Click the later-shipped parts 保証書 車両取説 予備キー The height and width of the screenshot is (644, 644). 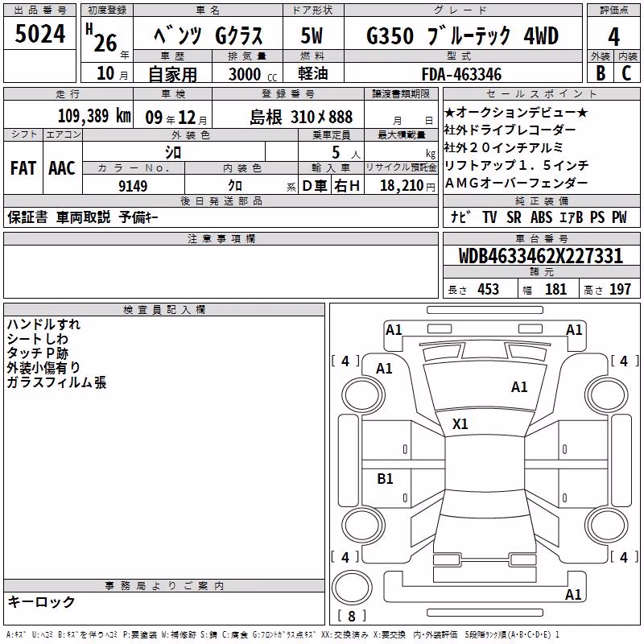tap(83, 217)
